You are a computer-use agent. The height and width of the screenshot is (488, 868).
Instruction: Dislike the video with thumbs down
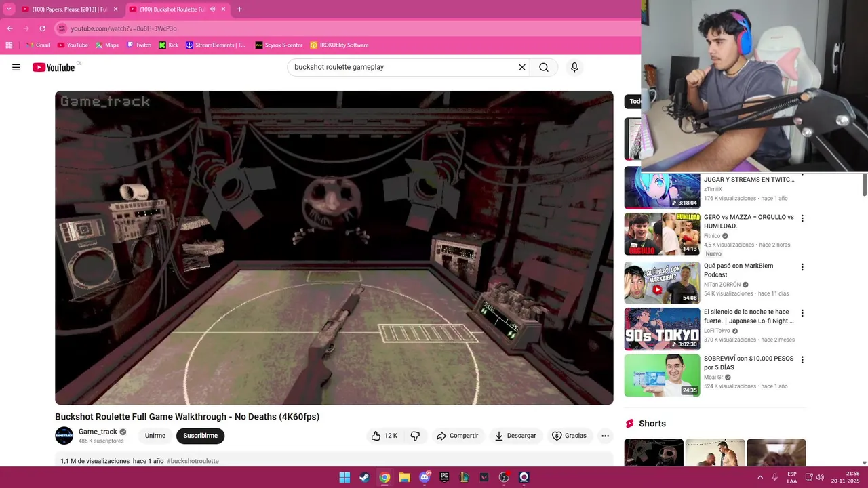pos(416,436)
